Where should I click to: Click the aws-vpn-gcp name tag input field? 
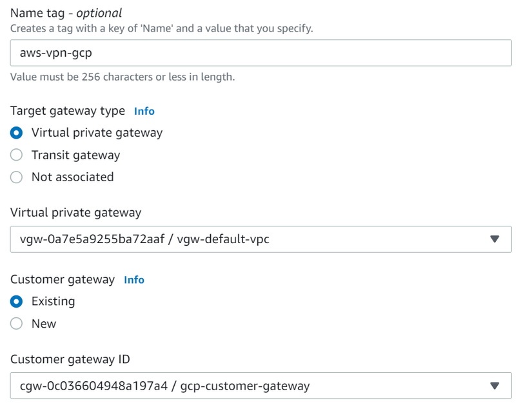tap(261, 53)
